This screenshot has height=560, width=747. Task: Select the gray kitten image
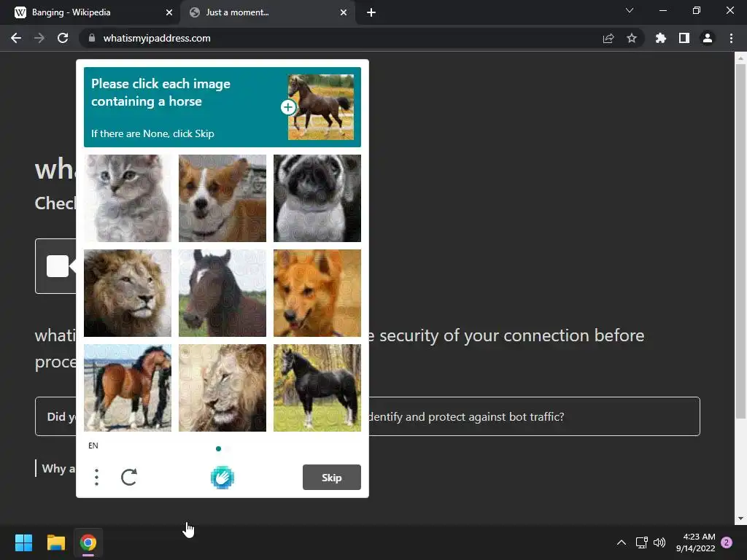pos(128,198)
